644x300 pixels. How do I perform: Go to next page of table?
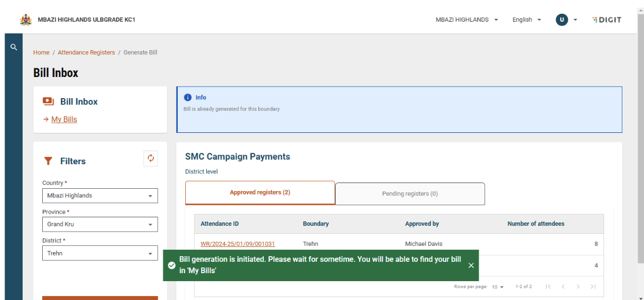(578, 286)
